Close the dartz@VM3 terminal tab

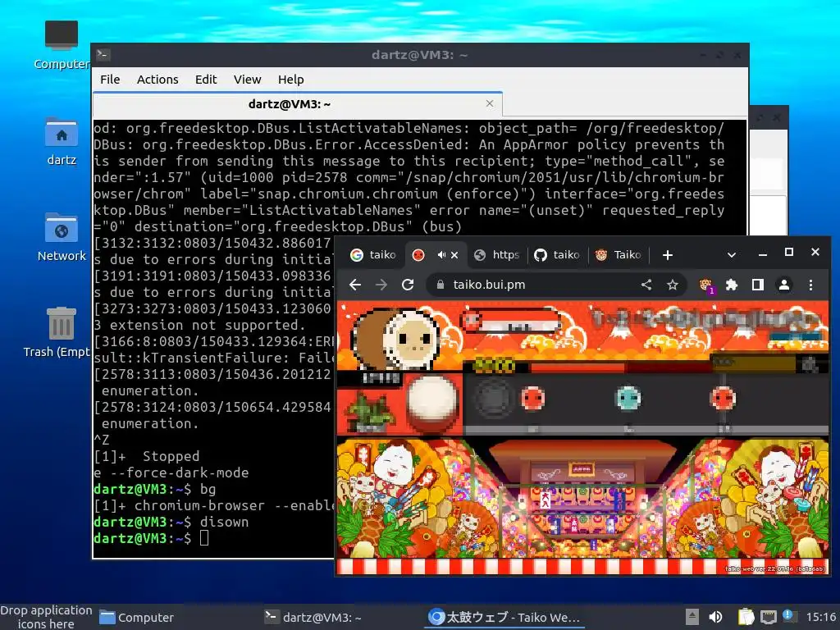point(490,103)
